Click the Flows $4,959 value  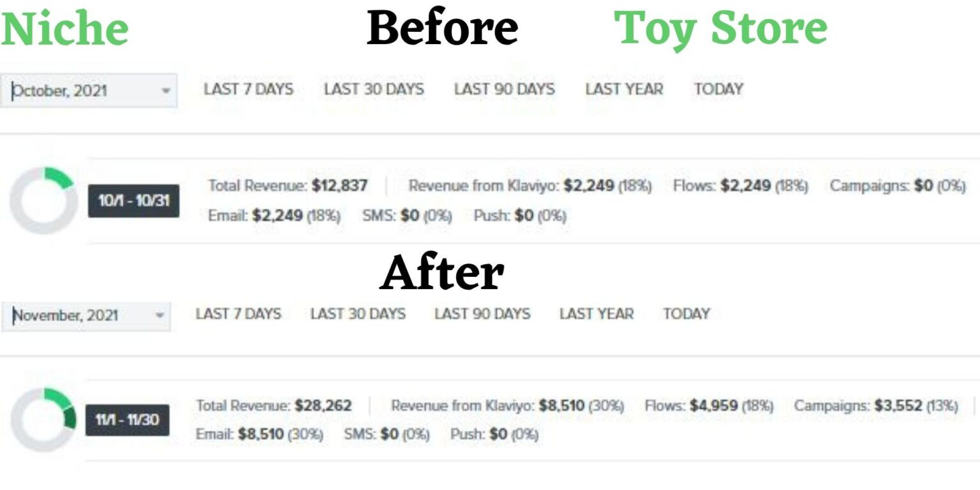coord(713,406)
